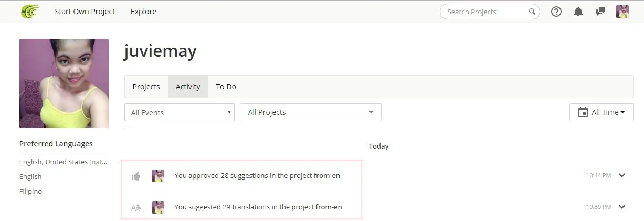Image resolution: width=644 pixels, height=221 pixels.
Task: Open the help question mark icon
Action: (x=556, y=12)
